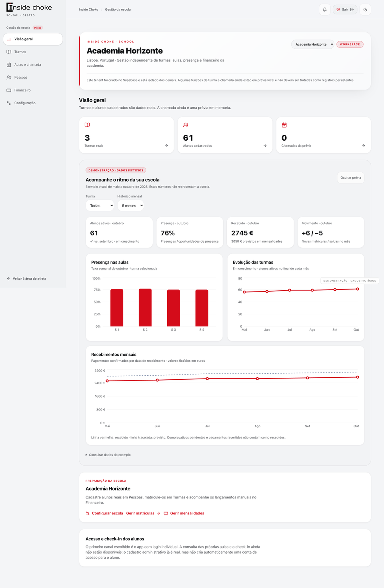Open notifications bell icon
Image resolution: width=384 pixels, height=588 pixels.
(x=325, y=10)
